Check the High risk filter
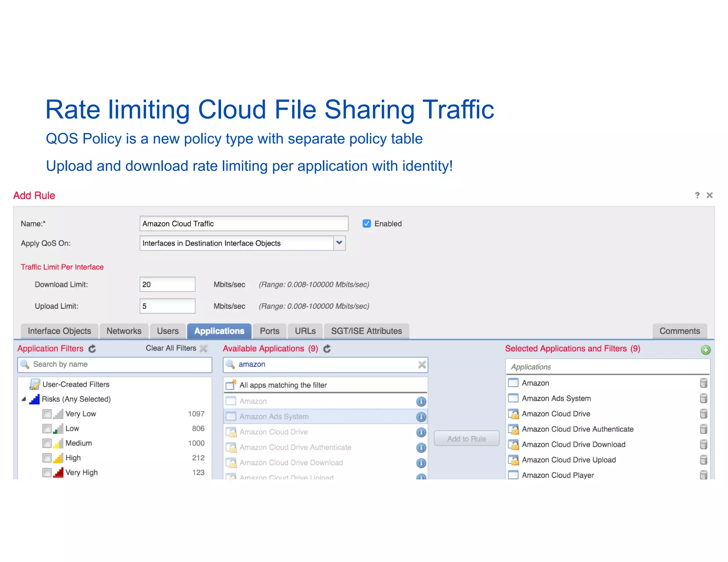 [47, 458]
